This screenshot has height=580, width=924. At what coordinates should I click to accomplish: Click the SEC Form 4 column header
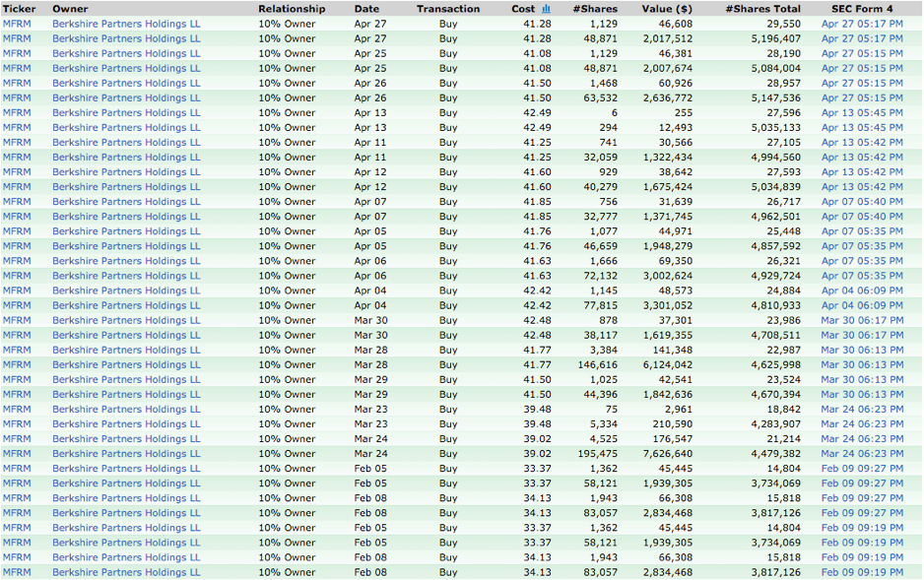tap(862, 9)
